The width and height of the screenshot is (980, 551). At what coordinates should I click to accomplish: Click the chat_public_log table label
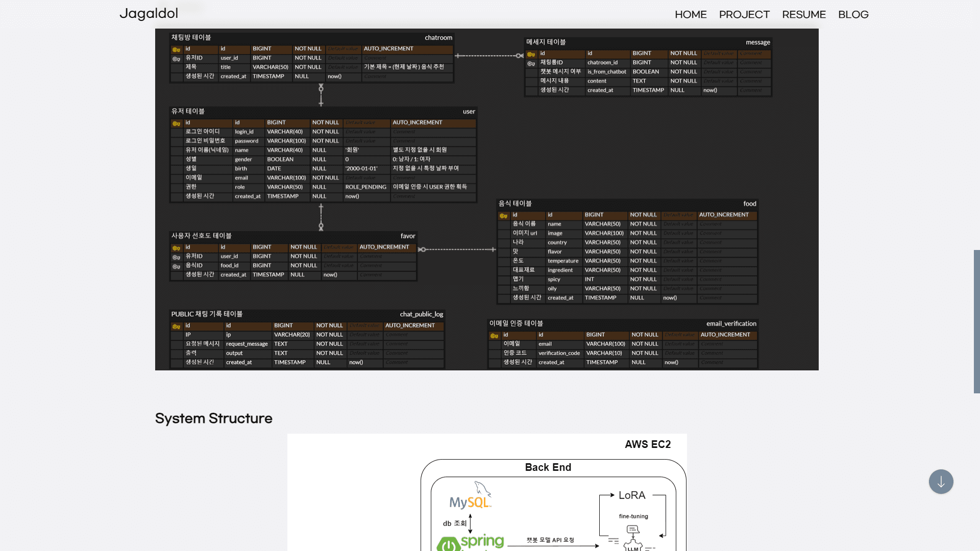[x=422, y=314]
